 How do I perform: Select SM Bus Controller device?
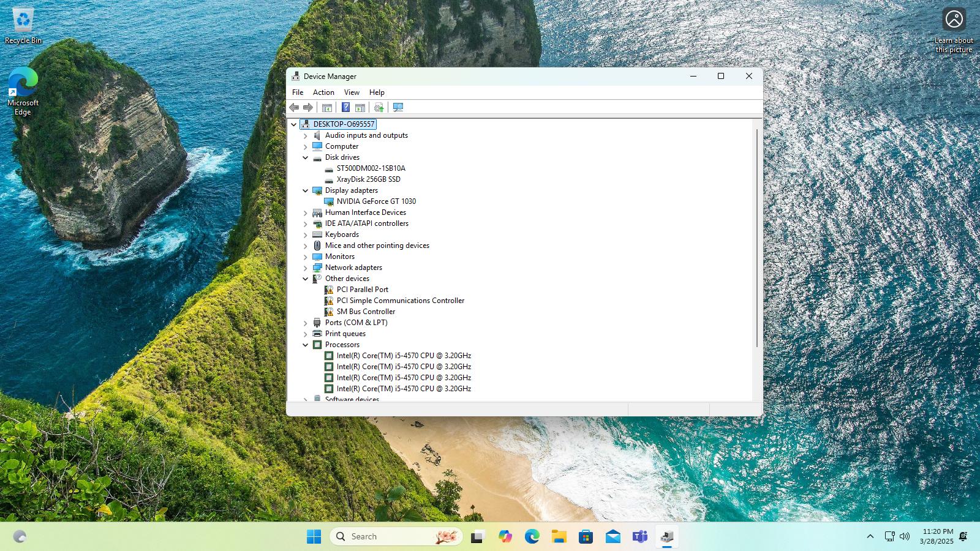pyautogui.click(x=365, y=312)
